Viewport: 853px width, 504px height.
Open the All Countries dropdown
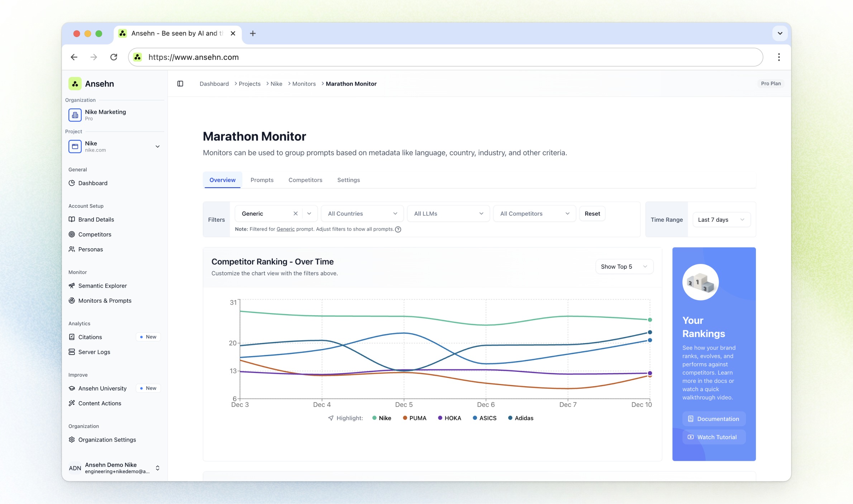[362, 213]
